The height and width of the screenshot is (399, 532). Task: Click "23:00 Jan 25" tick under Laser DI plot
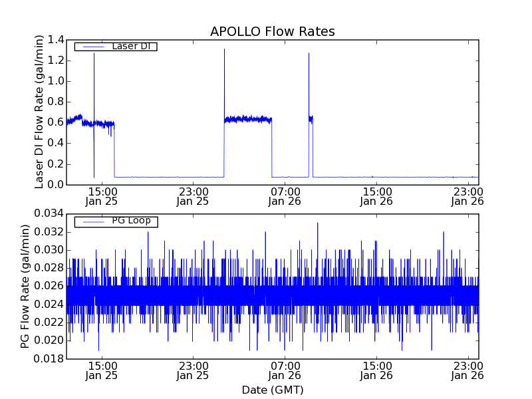193,197
